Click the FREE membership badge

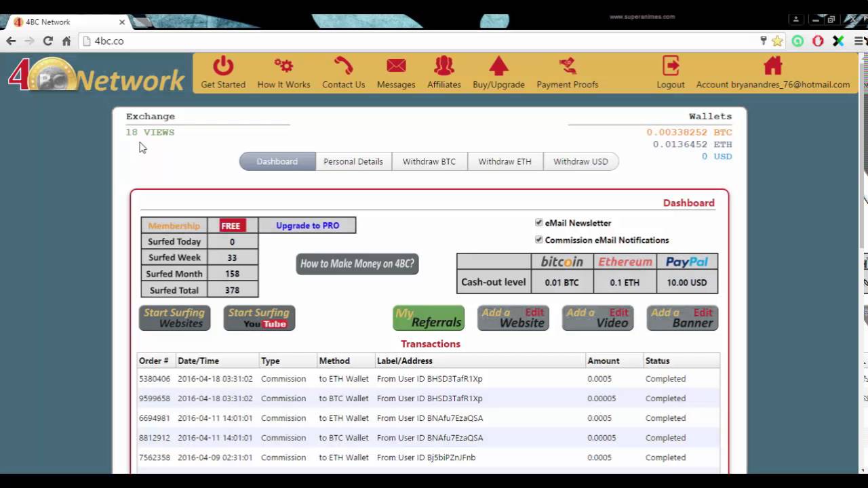coord(231,226)
